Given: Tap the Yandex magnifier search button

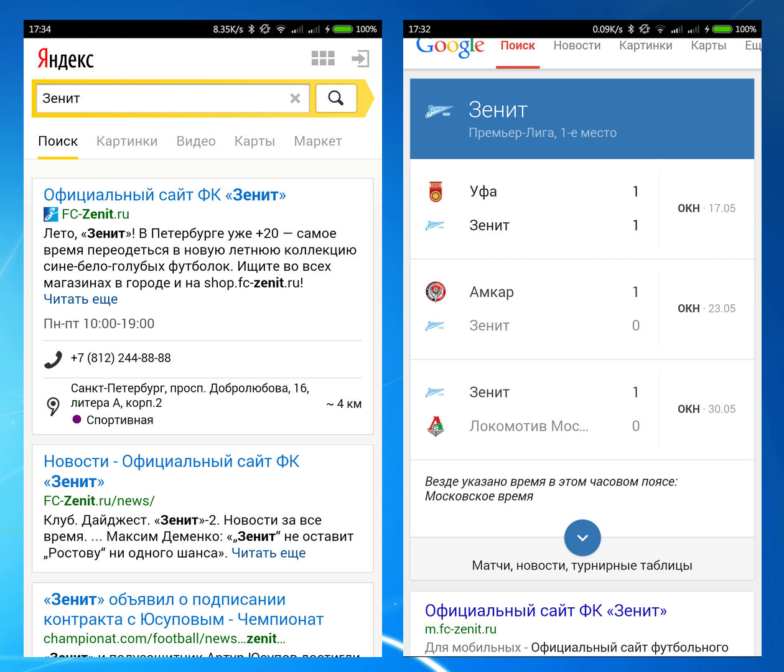Looking at the screenshot, I should tap(336, 98).
